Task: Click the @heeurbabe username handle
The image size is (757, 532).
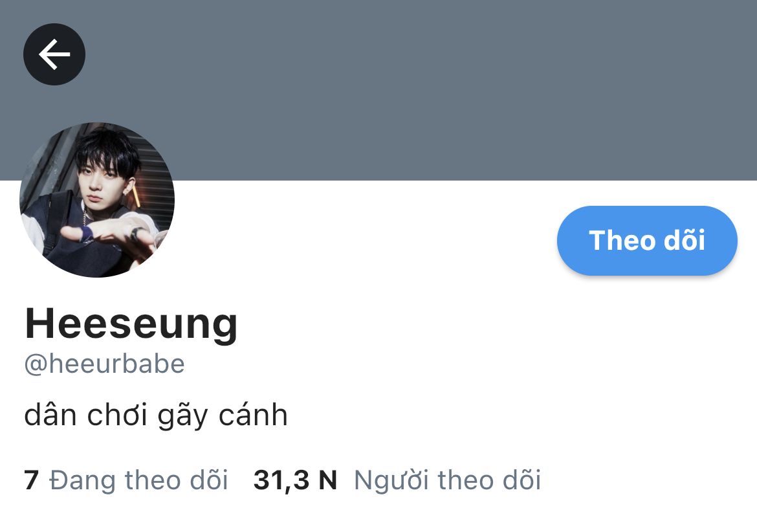Action: pyautogui.click(x=104, y=364)
